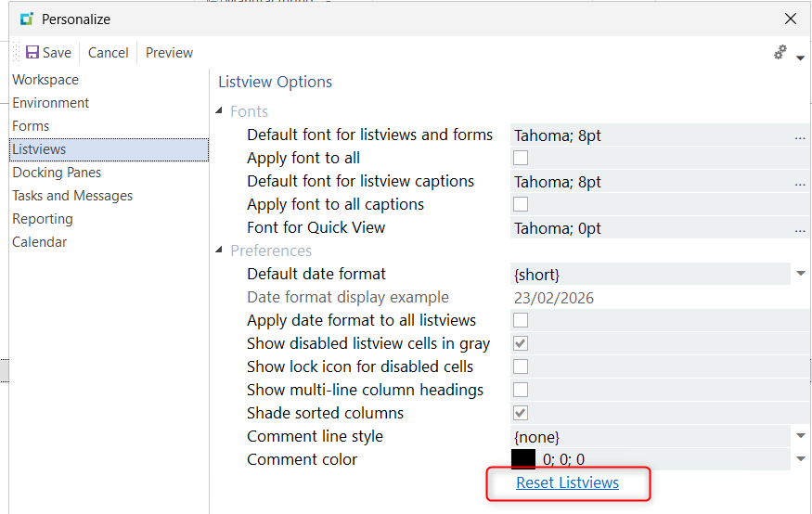This screenshot has height=514, width=812.
Task: Open ellipsis for listview captions font
Action: [x=799, y=183]
